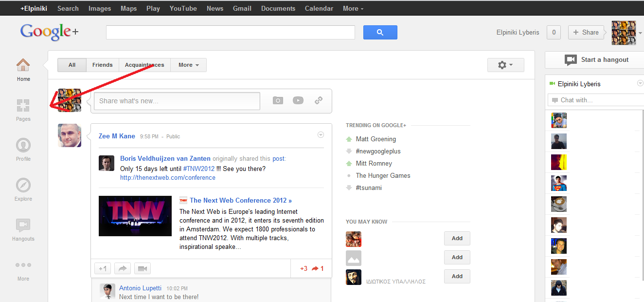This screenshot has height=302, width=644.
Task: Open YouTube in the top bar
Action: pyautogui.click(x=183, y=8)
